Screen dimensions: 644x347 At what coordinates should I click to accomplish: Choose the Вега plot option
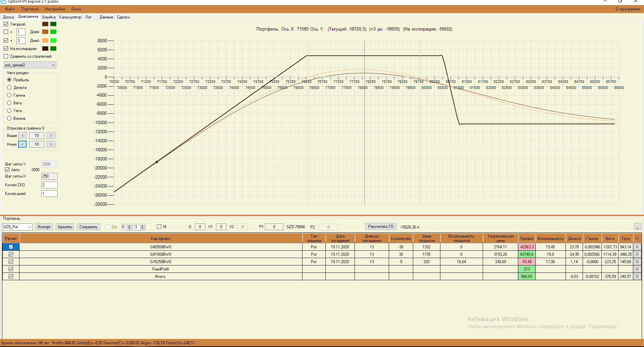(x=9, y=103)
